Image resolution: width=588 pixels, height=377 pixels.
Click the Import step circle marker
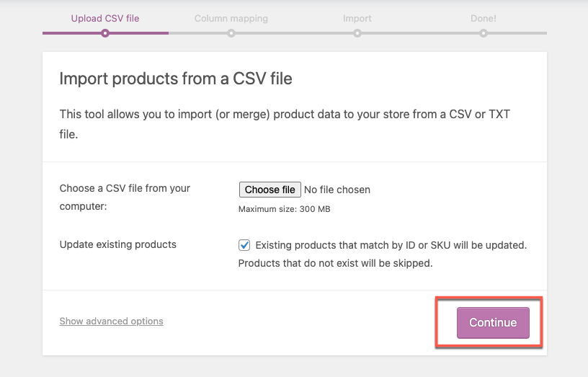(x=357, y=32)
